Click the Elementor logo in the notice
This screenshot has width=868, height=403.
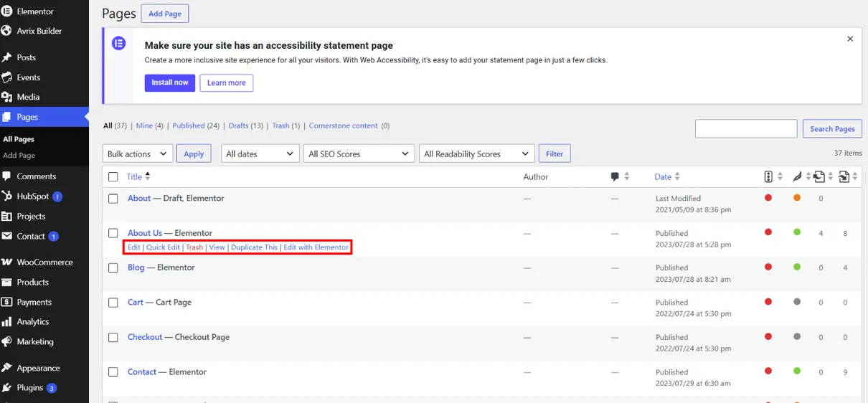[119, 44]
